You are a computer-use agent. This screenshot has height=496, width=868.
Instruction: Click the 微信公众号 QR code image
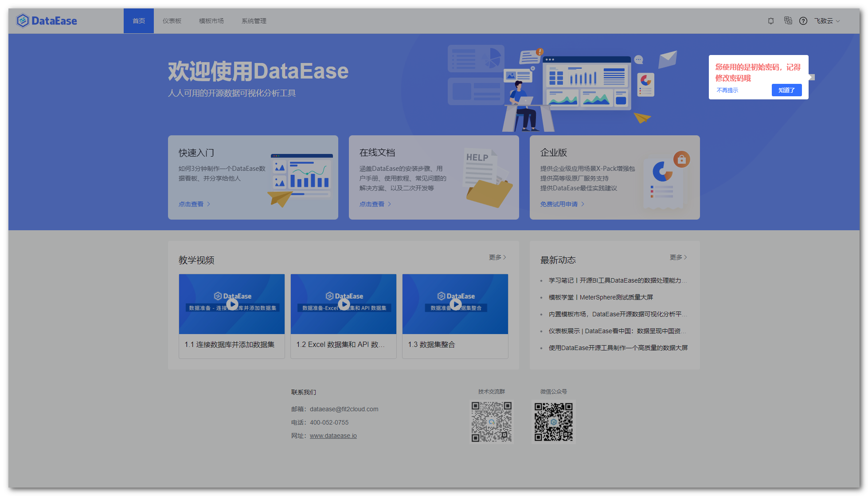coord(553,422)
